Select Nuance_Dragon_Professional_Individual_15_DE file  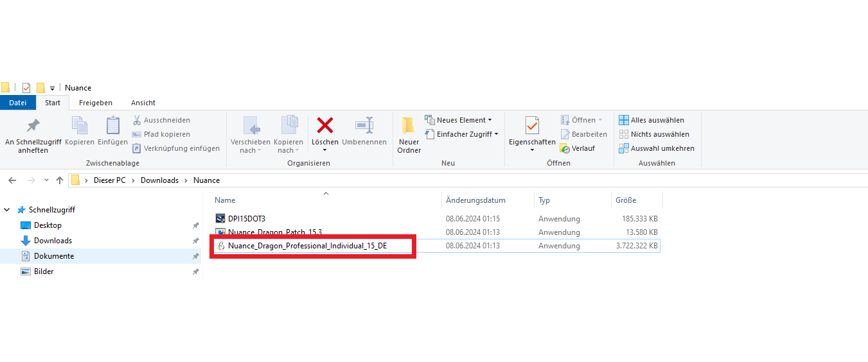(x=307, y=246)
